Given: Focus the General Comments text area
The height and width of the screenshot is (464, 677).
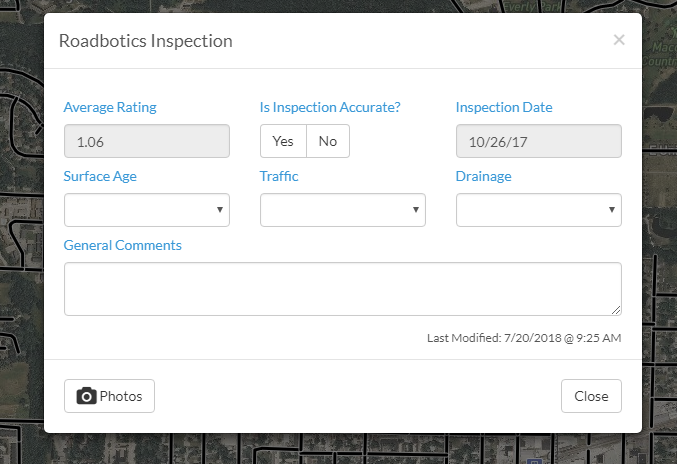Looking at the screenshot, I should [x=343, y=289].
